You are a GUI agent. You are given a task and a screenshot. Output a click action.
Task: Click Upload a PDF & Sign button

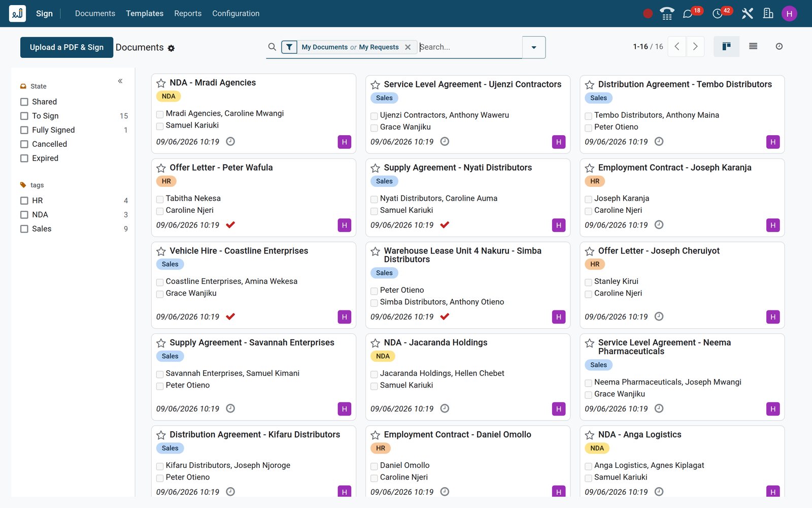66,47
